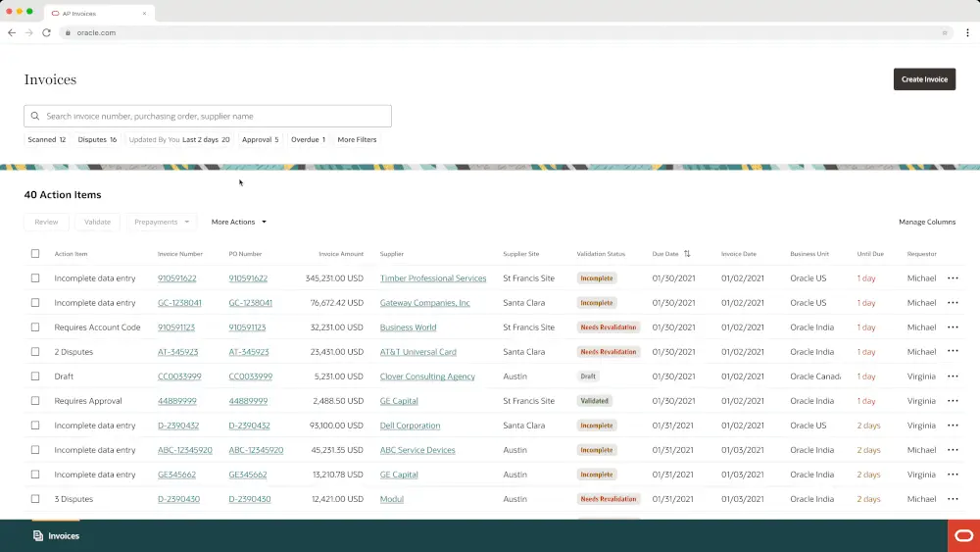Close the AP Invoices browser tab
The height and width of the screenshot is (552, 980).
pos(144,13)
